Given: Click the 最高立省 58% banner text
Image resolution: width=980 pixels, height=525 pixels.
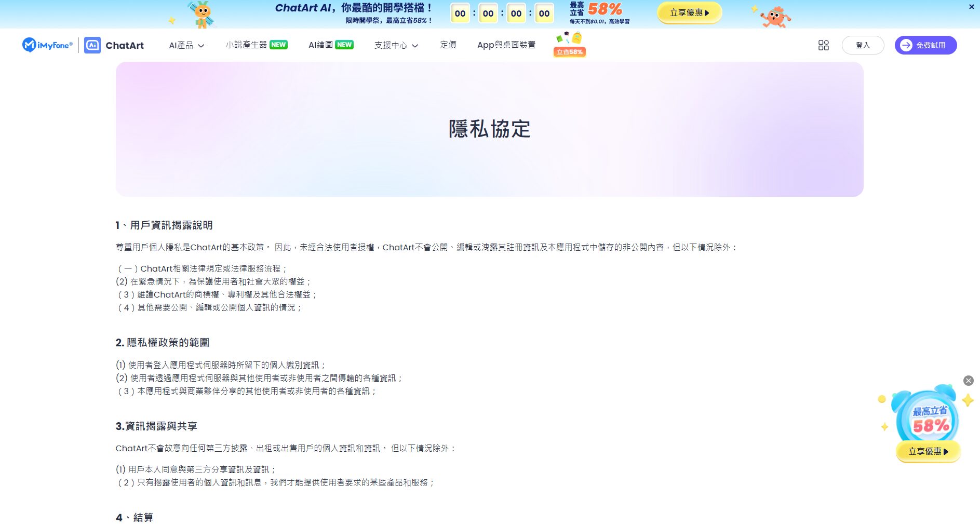Looking at the screenshot, I should (597, 9).
